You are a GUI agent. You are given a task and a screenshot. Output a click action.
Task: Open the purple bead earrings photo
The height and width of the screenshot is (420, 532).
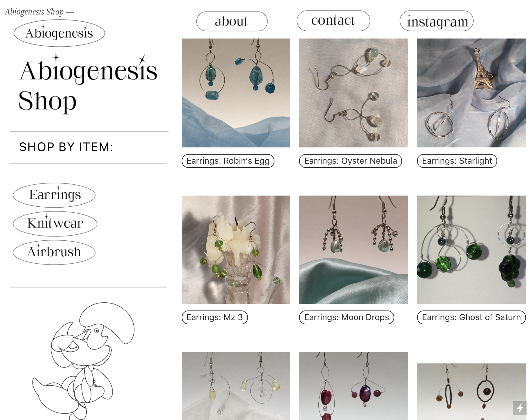354,386
